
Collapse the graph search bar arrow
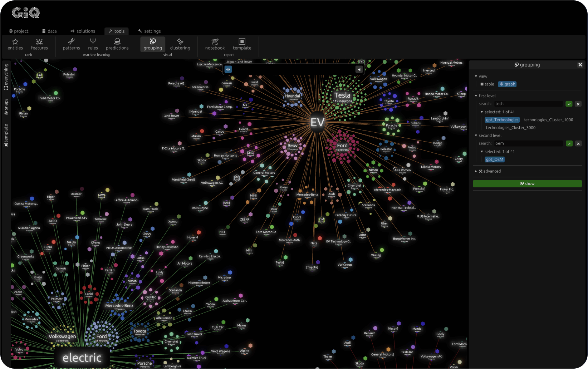point(359,69)
